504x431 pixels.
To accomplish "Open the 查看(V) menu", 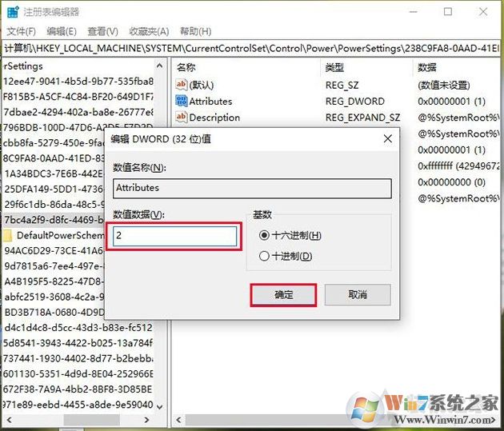I will point(102,31).
